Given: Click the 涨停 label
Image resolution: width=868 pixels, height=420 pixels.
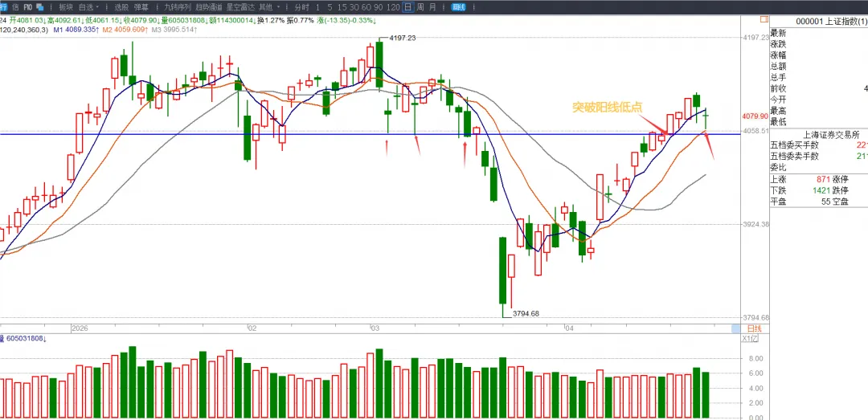Looking at the screenshot, I should (841, 180).
